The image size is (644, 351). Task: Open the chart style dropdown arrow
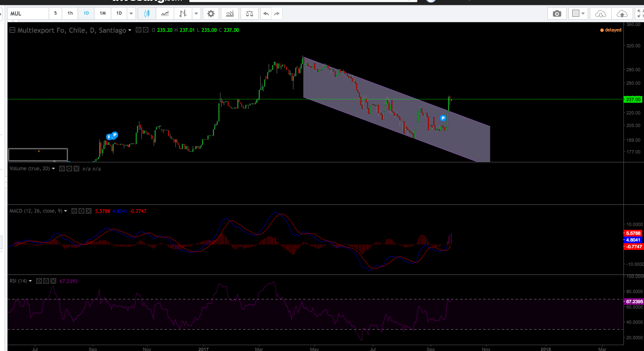(196, 13)
